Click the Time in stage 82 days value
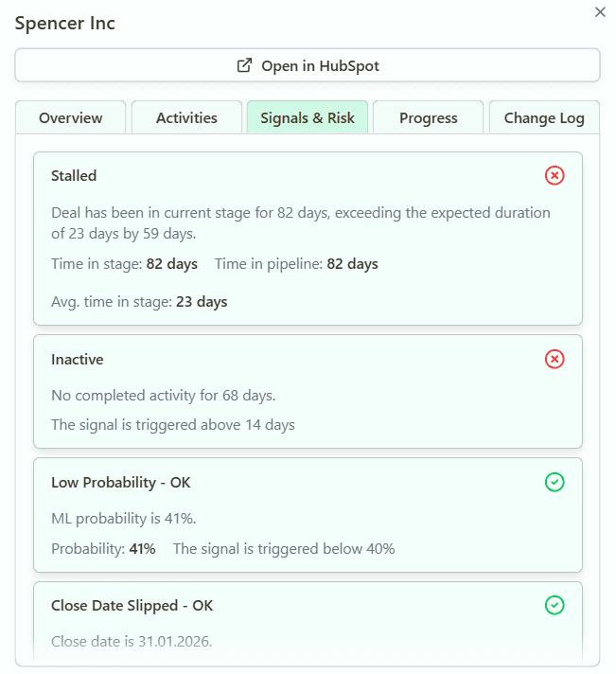 (171, 264)
